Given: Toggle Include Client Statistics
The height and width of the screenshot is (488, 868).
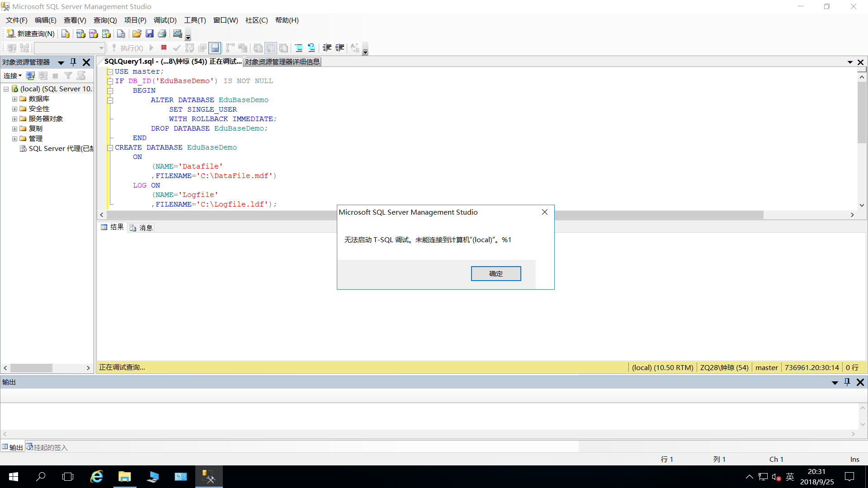Looking at the screenshot, I should (243, 47).
